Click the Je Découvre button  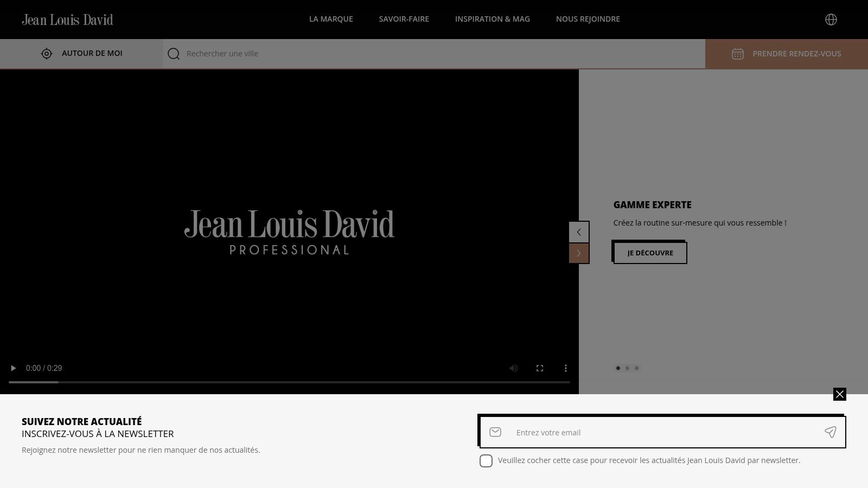(650, 253)
